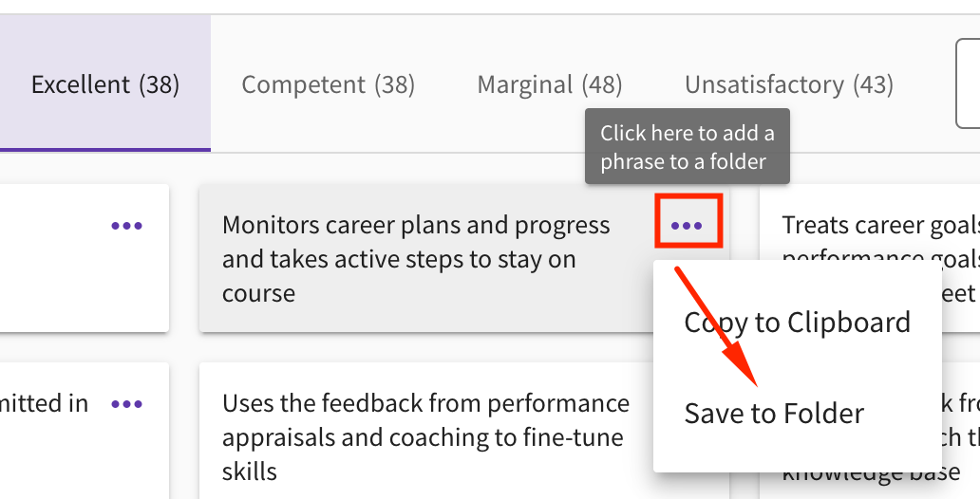Click the input box at the right edge
The width and height of the screenshot is (980, 499).
(968, 83)
